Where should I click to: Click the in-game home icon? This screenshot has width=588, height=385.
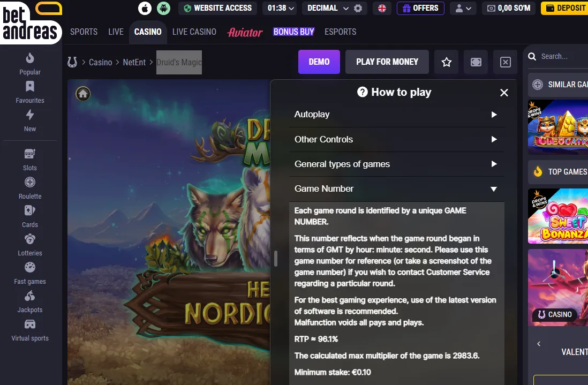83,93
